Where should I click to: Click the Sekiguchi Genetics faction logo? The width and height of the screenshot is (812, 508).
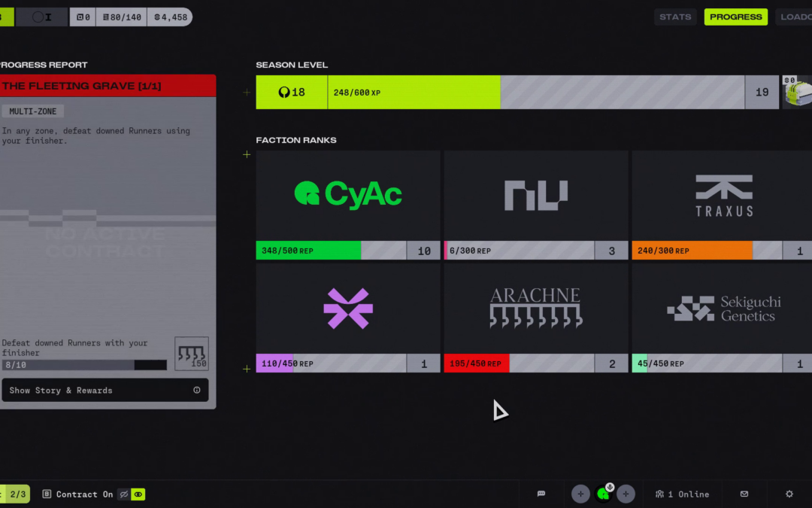(x=723, y=309)
